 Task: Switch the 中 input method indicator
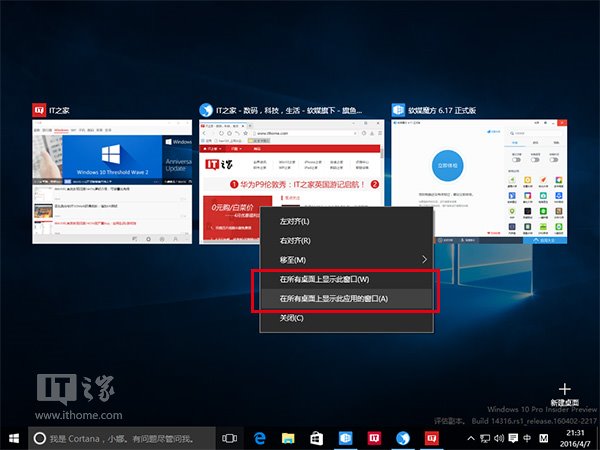click(527, 439)
